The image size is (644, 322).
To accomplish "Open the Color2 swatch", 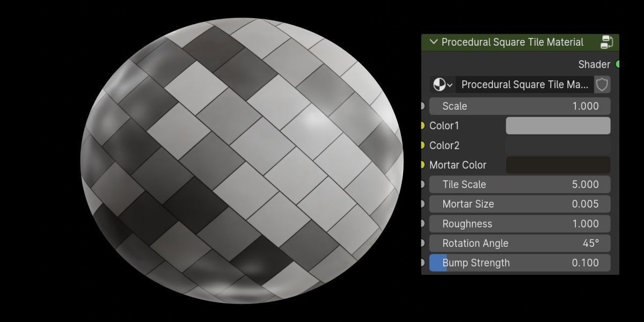I will (x=558, y=145).
